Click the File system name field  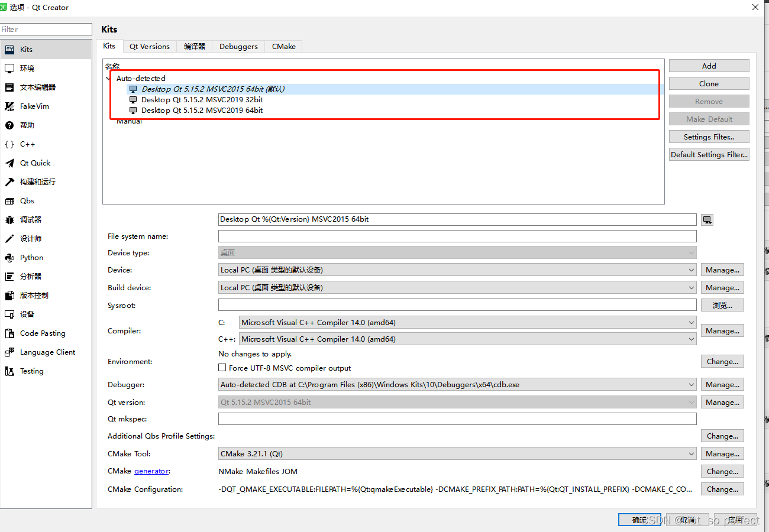tap(457, 236)
